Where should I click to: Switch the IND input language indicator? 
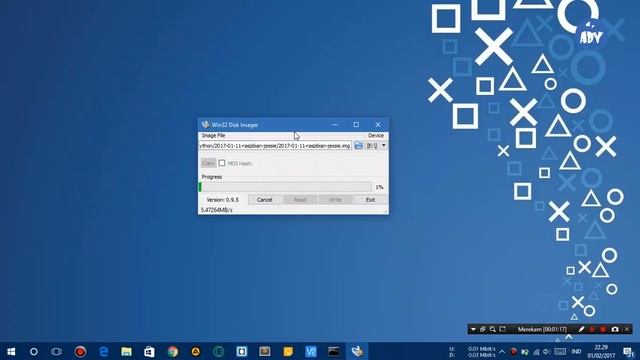tap(576, 351)
